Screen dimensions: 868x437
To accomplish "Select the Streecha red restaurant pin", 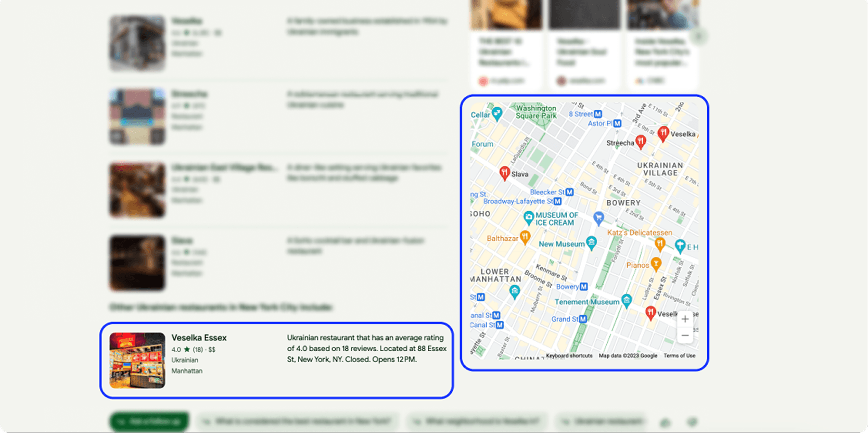I will click(x=641, y=142).
